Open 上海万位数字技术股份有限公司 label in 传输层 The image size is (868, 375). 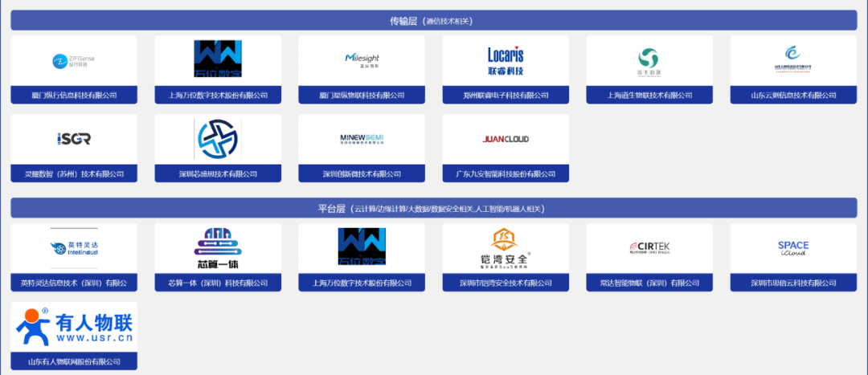218,95
